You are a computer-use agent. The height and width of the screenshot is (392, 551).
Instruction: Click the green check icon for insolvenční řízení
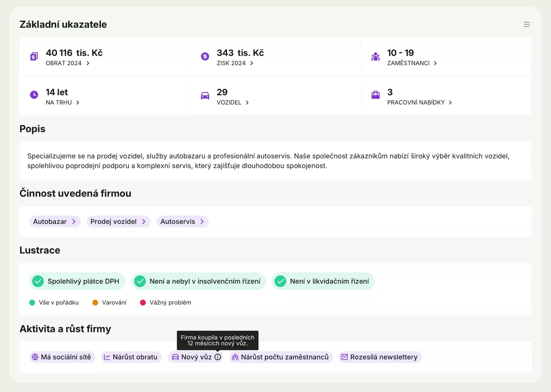(x=140, y=281)
